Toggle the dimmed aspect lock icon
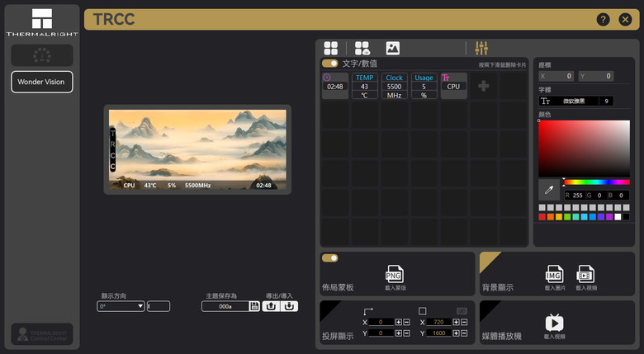Image resolution: width=644 pixels, height=354 pixels. click(x=462, y=311)
